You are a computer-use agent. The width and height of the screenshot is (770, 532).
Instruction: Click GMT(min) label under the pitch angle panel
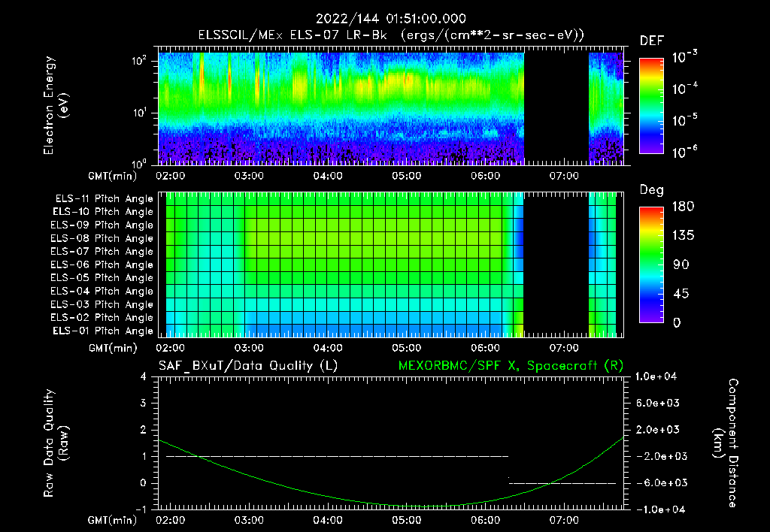click(x=113, y=349)
